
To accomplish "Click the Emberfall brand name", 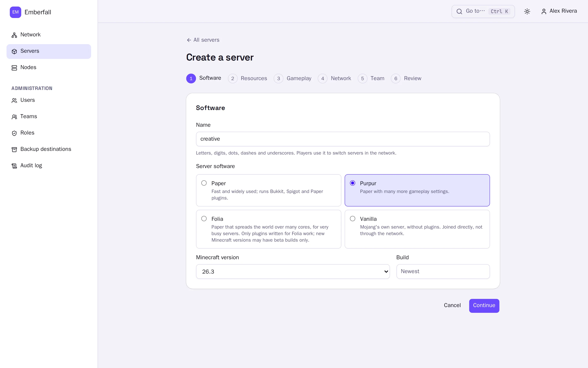I will [38, 12].
